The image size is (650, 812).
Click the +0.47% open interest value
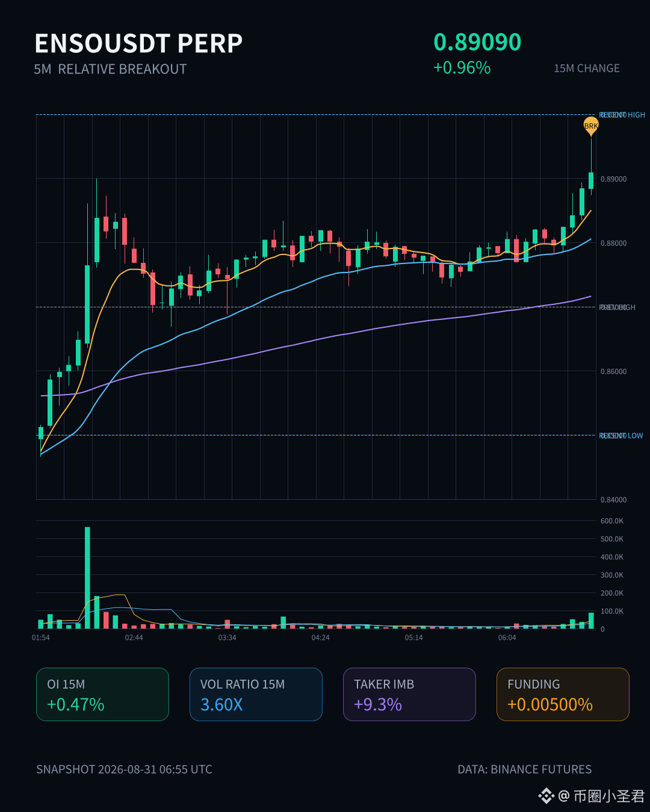tap(76, 704)
